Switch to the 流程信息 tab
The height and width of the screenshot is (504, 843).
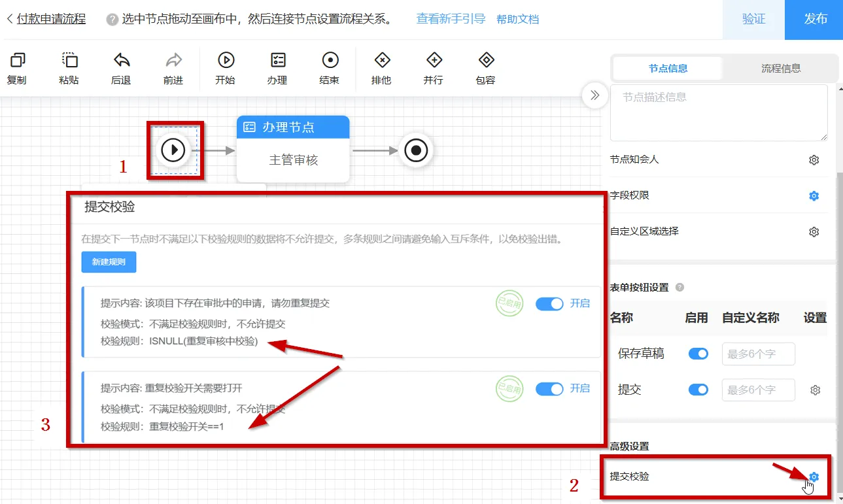(x=781, y=68)
